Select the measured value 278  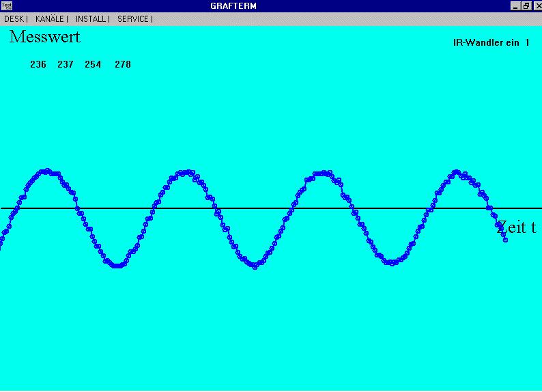coord(123,65)
